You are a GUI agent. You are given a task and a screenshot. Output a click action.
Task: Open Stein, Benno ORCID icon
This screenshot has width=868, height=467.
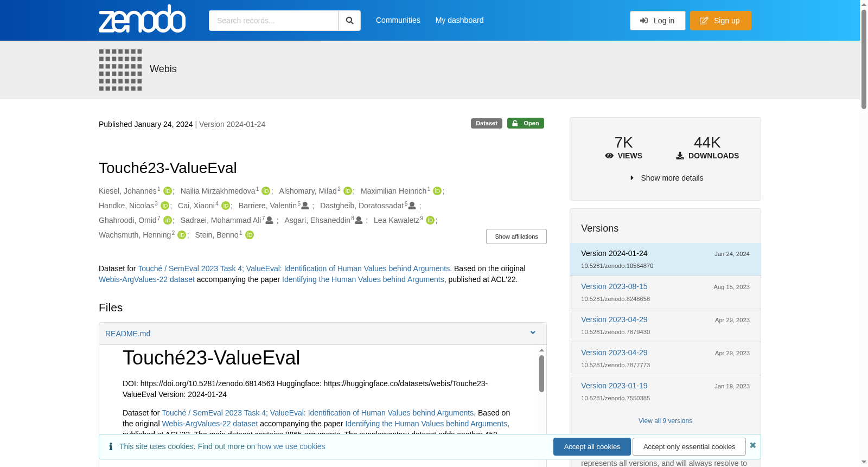pos(250,235)
